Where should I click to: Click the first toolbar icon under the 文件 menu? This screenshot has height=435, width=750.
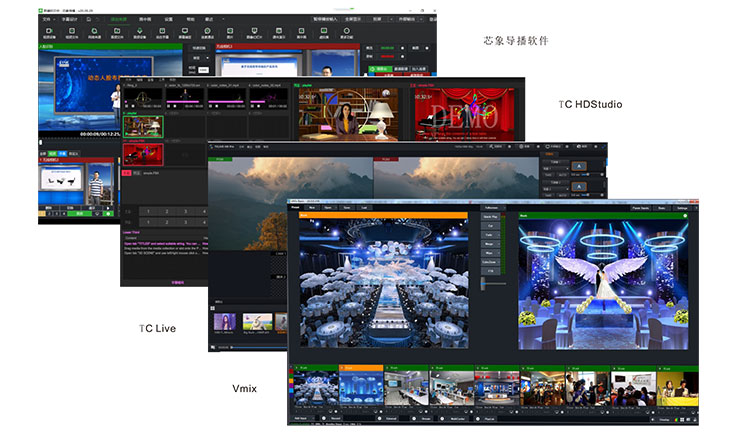pyautogui.click(x=48, y=32)
